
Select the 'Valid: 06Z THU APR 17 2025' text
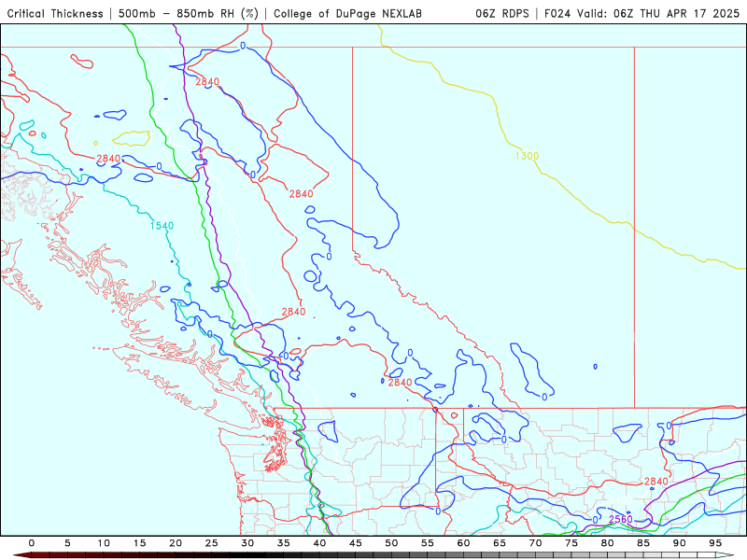pyautogui.click(x=658, y=13)
